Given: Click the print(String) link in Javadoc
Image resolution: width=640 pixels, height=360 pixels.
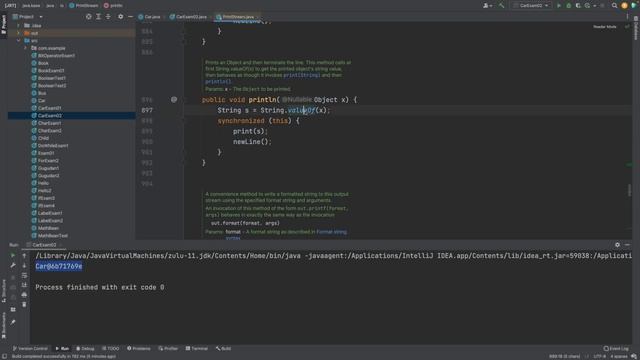Looking at the screenshot, I should (301, 75).
